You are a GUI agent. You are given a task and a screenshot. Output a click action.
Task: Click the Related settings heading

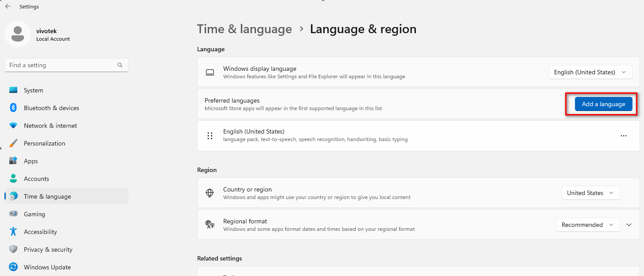click(x=220, y=258)
